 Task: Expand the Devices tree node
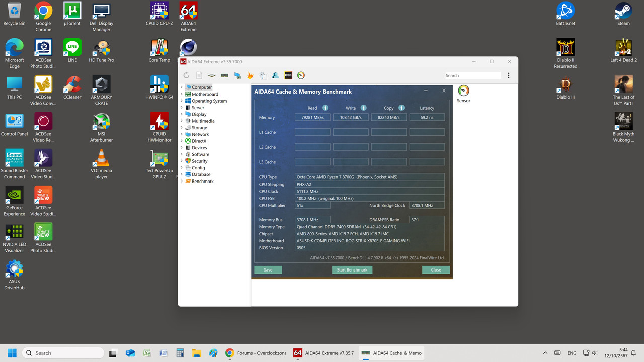(182, 148)
